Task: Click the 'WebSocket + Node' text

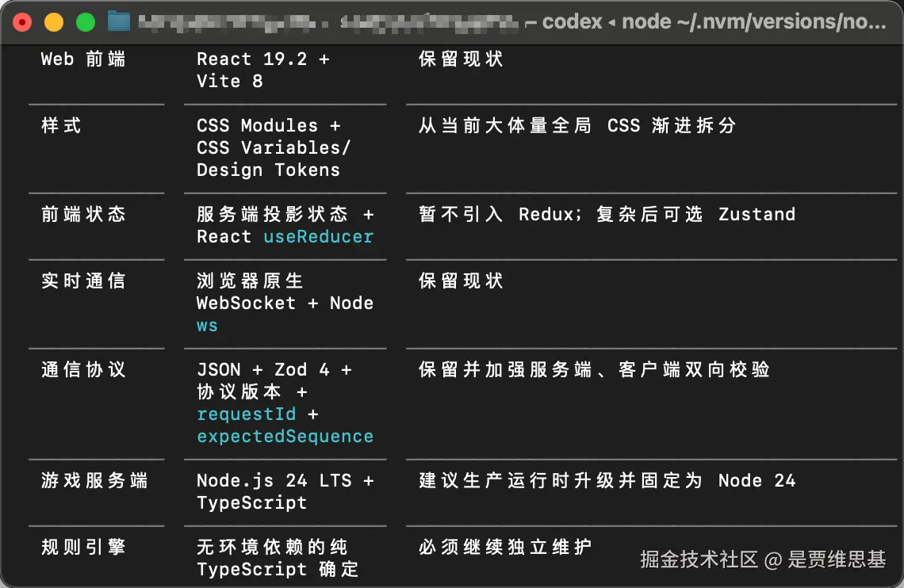Action: [x=285, y=303]
